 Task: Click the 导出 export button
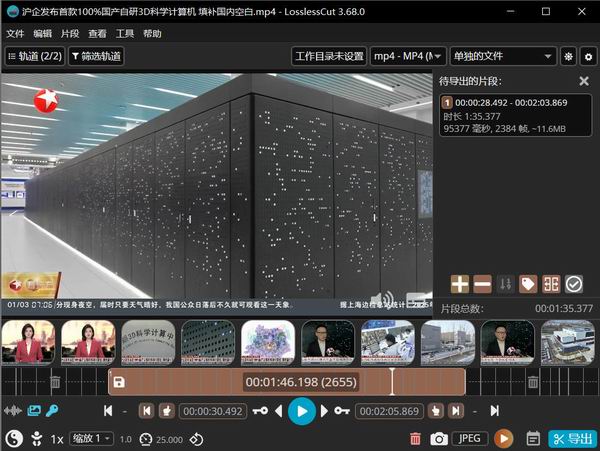pyautogui.click(x=572, y=438)
